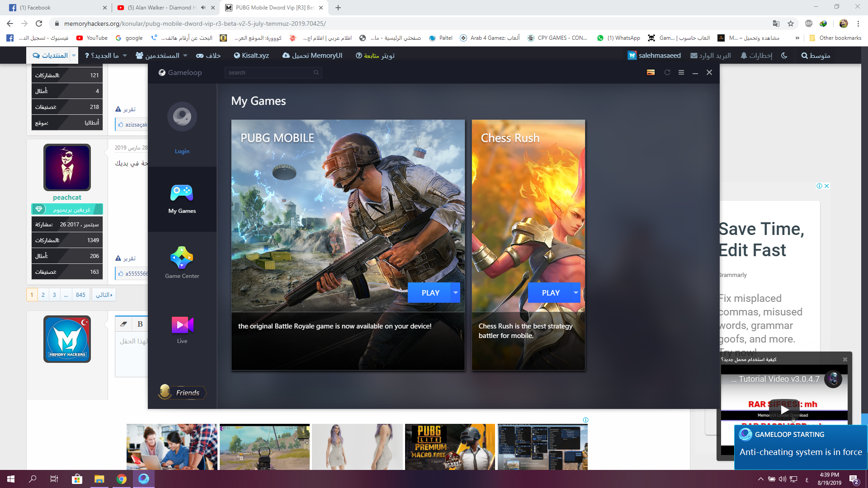The image size is (868, 488).
Task: Open the notifications bell إخطارات
Action: (756, 56)
